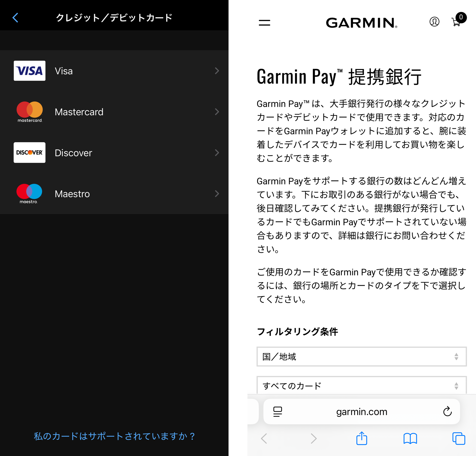Go forward in Safari
The image size is (476, 456).
(314, 438)
